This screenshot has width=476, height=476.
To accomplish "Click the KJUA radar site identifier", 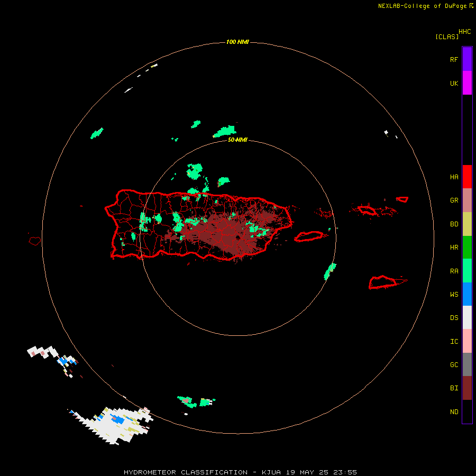I will click(x=271, y=472).
